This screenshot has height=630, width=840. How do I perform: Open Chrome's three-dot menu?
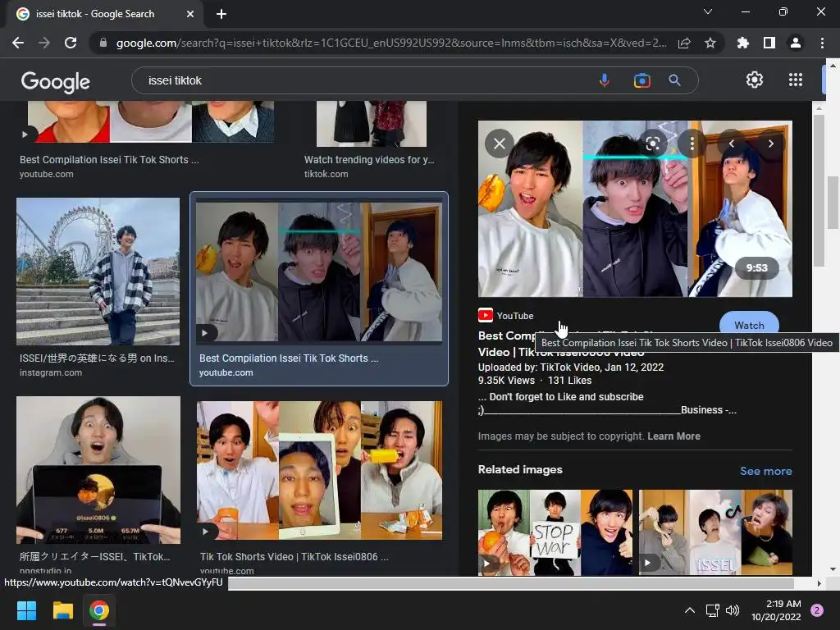822,43
